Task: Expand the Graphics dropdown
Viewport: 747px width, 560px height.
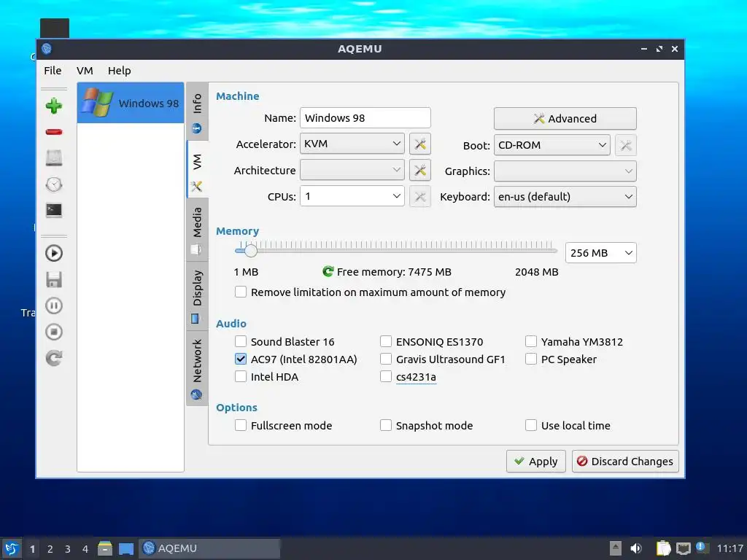Action: (x=565, y=171)
